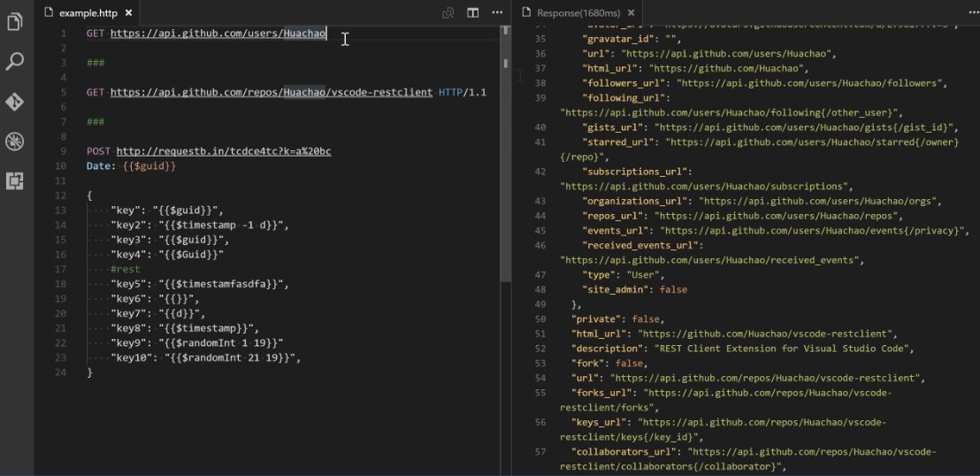
Task: Open more actions menu in response pane
Action: tap(973, 12)
